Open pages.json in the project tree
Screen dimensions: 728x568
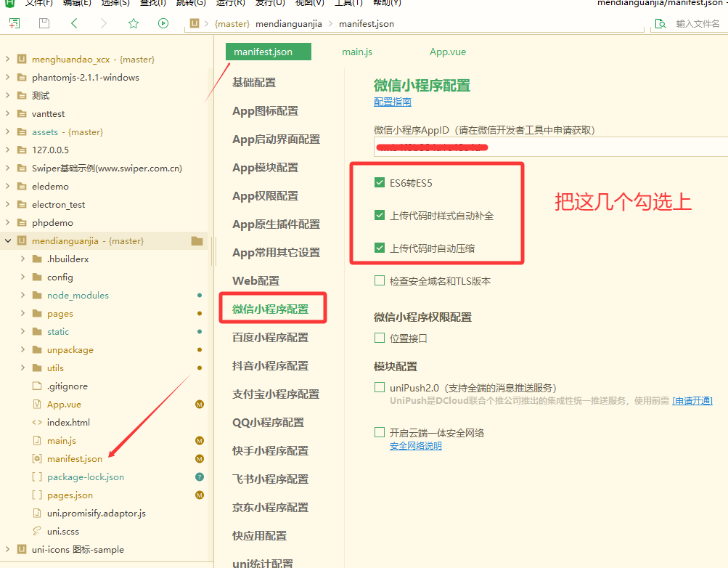pos(70,495)
